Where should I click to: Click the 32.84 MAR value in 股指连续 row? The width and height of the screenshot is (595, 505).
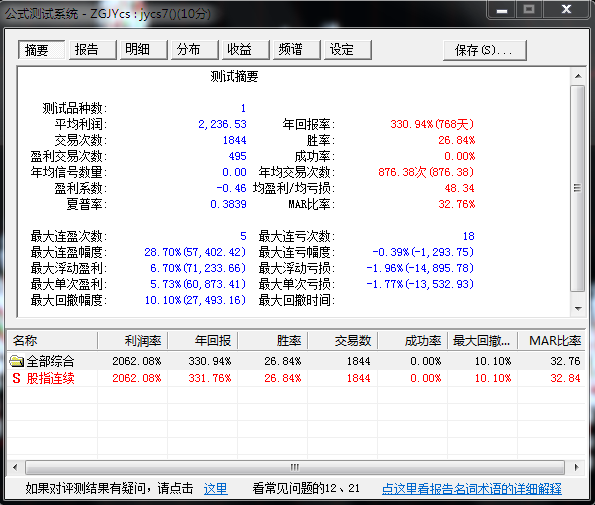[565, 378]
